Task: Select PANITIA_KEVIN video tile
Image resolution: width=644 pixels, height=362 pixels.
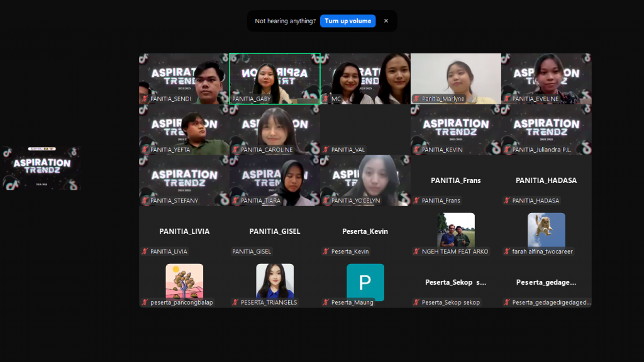Action: pyautogui.click(x=456, y=129)
